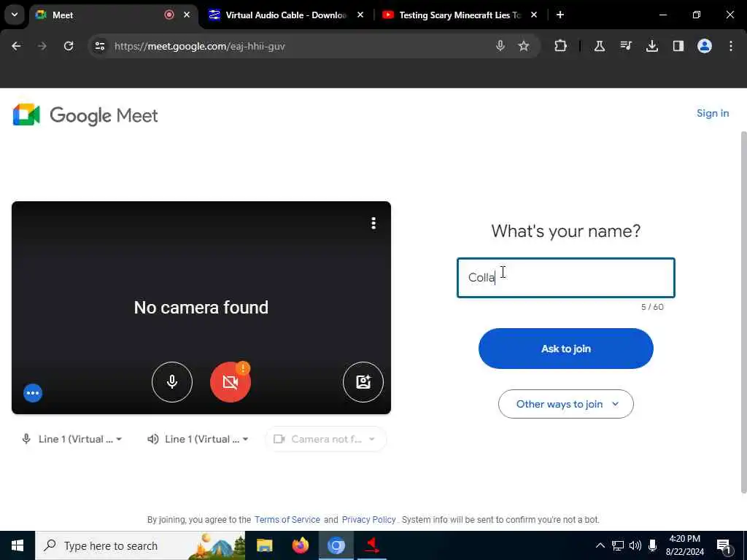Viewport: 747px width, 560px height.
Task: Click the recording indicator on Meet tab
Action: click(169, 15)
